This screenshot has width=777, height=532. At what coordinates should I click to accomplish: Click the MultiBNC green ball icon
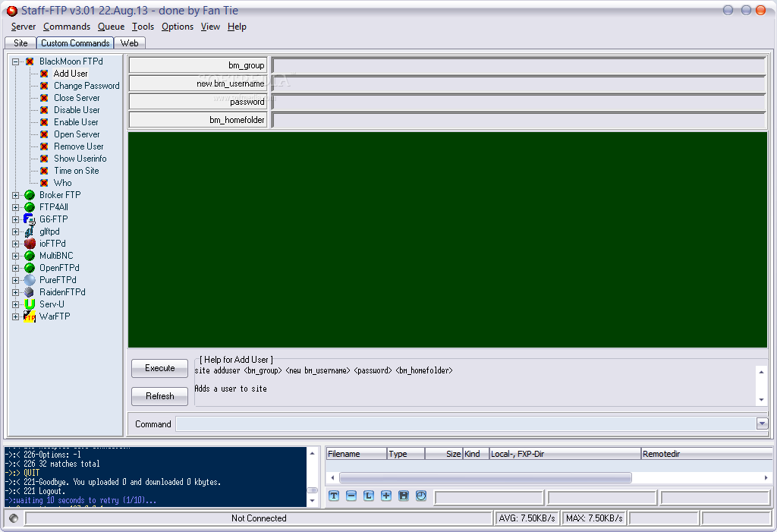pyautogui.click(x=30, y=256)
